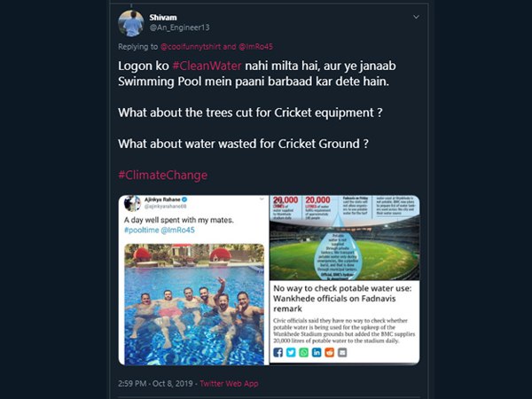Click the #ClimateChange hashtag
This screenshot has width=532, height=399.
(162, 176)
